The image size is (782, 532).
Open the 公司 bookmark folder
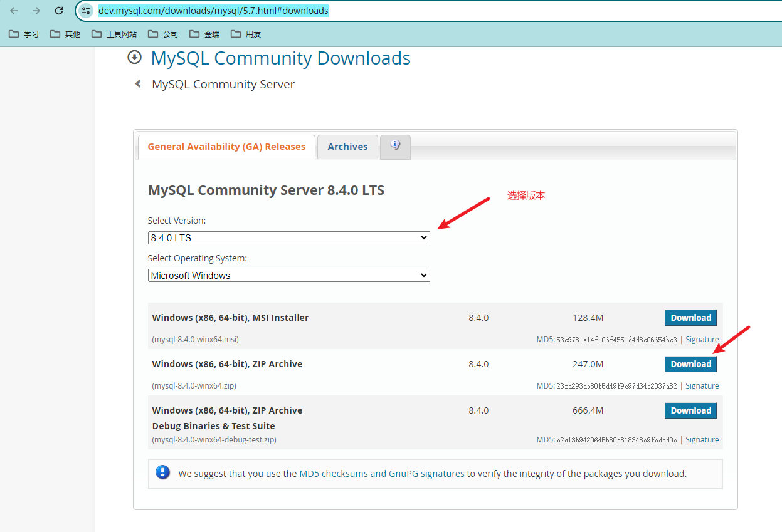pyautogui.click(x=163, y=34)
